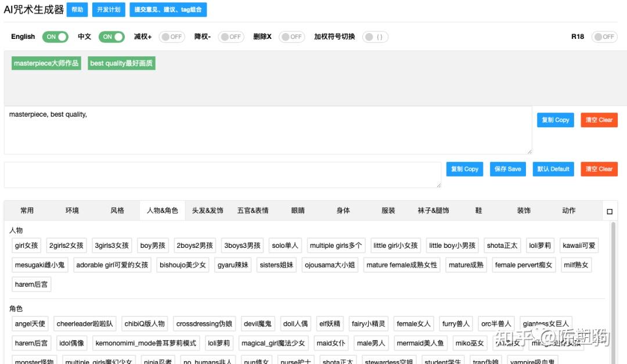Switch to the 眼睛 tab

[x=298, y=211]
